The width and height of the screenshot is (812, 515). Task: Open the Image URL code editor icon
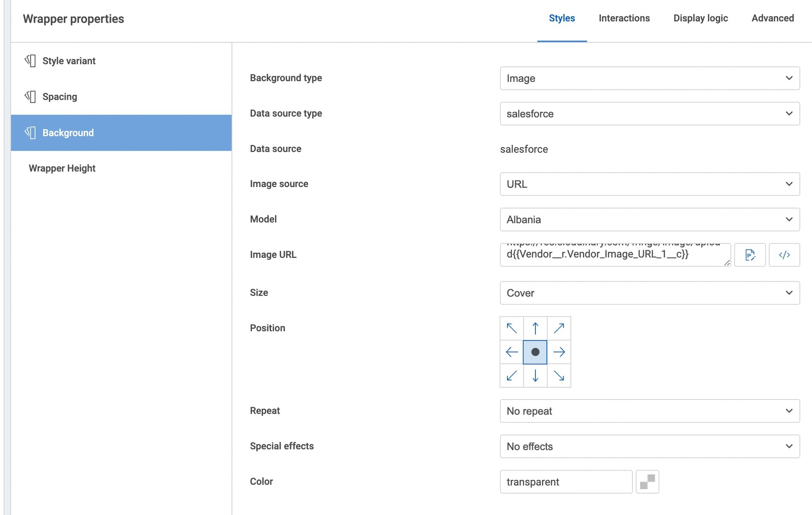784,255
